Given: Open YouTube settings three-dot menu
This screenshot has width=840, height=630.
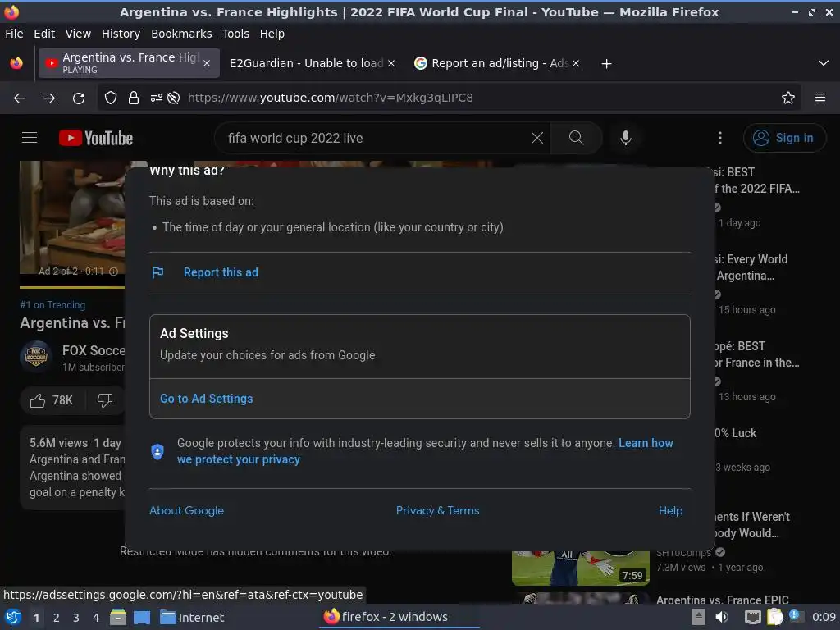Looking at the screenshot, I should 720,138.
